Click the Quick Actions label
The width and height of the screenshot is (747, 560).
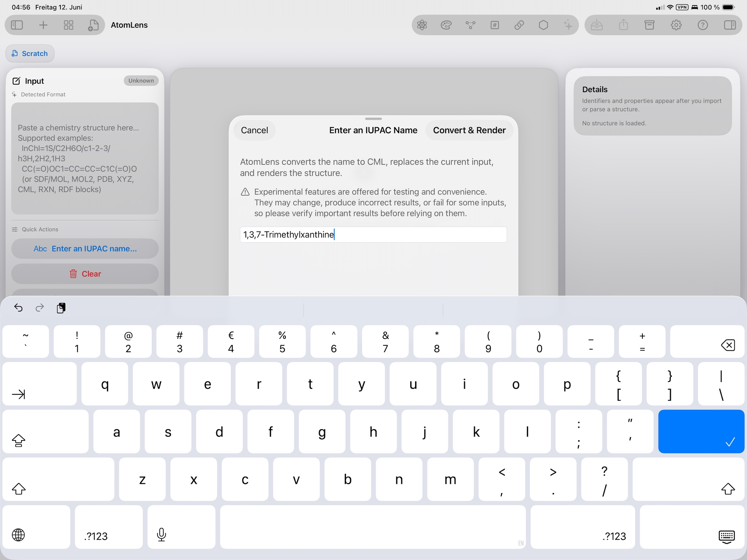click(x=40, y=229)
